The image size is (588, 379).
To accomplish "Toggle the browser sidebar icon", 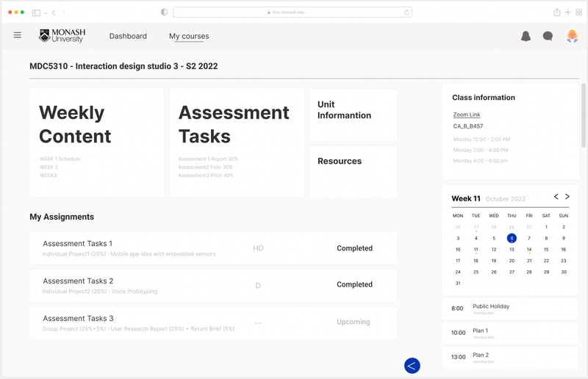I will point(36,12).
